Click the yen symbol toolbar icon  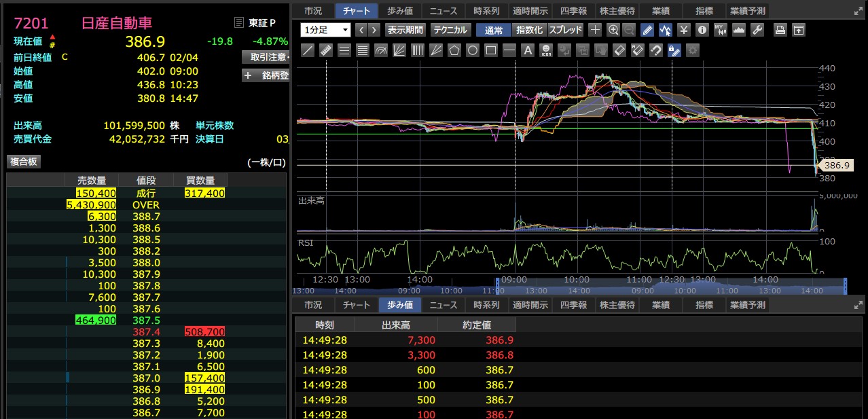point(684,30)
